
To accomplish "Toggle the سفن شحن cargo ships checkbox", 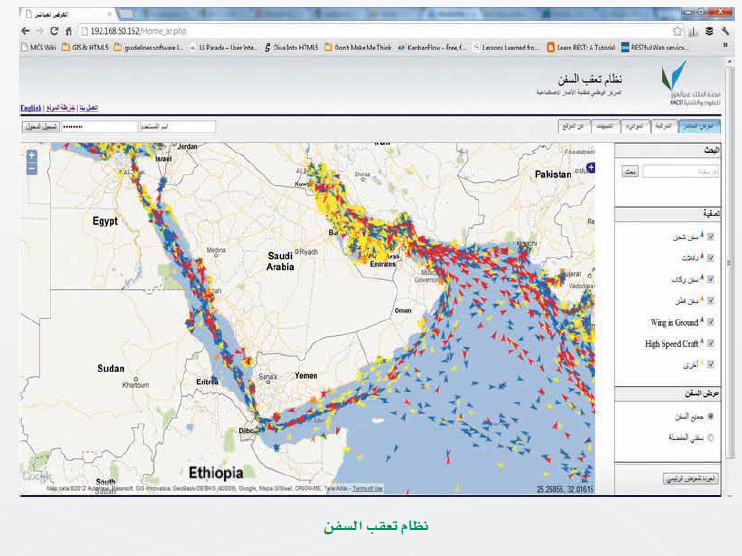I will click(x=710, y=237).
